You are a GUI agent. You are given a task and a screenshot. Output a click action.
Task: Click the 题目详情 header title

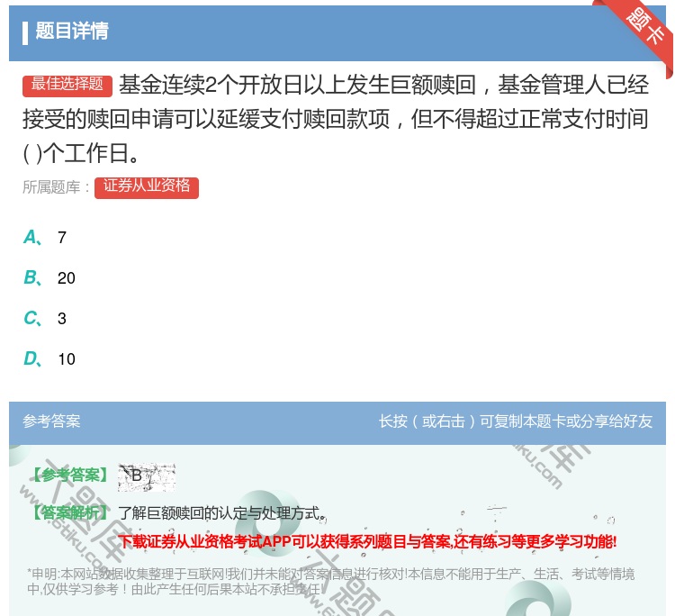(72, 31)
